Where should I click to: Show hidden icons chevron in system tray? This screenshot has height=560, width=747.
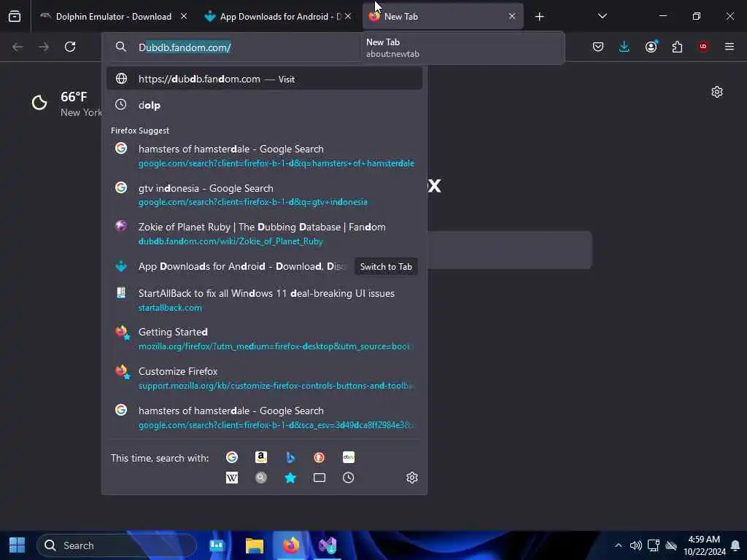pyautogui.click(x=618, y=545)
